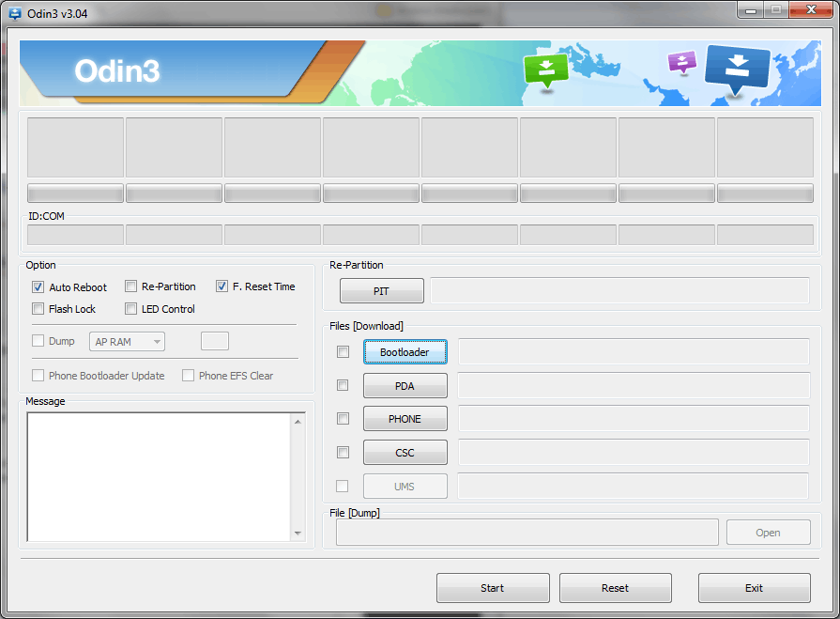Click the Message box scroll down arrow
The image size is (840, 619).
click(x=298, y=534)
